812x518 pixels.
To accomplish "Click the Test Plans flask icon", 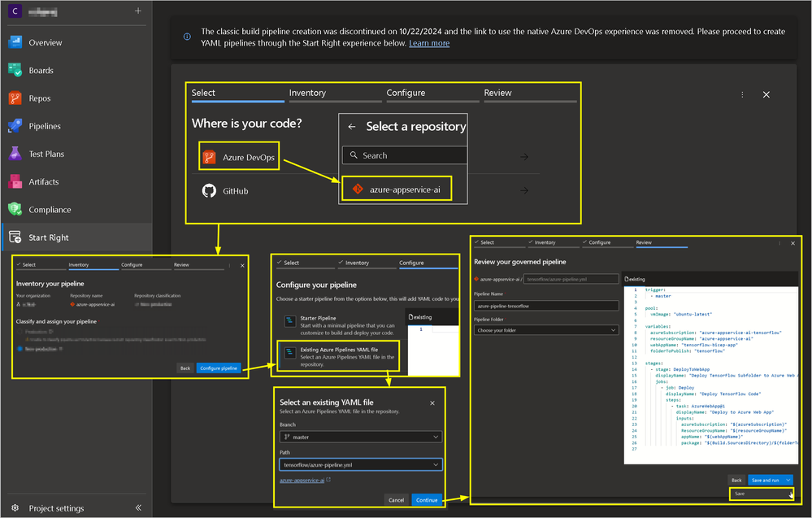I will point(15,154).
